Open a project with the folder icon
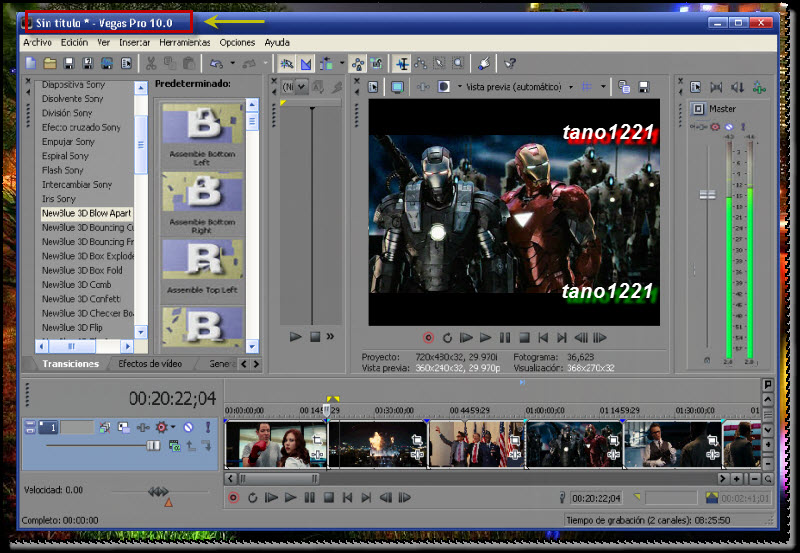 [50, 63]
